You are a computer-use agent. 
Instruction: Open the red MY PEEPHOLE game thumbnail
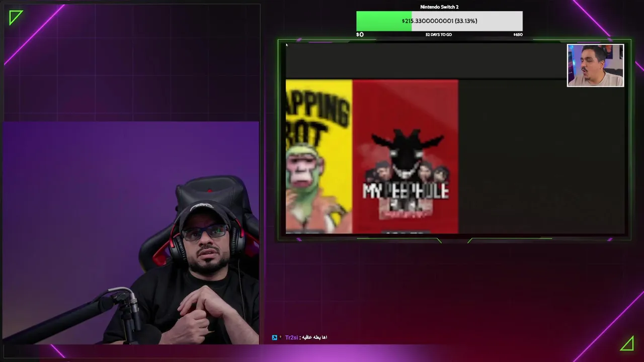[x=406, y=156]
